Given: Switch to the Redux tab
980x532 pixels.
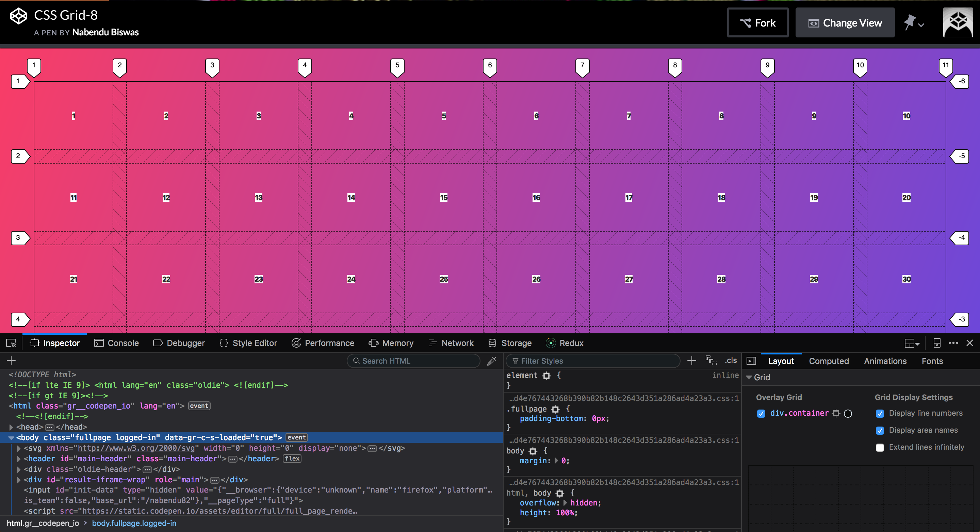Looking at the screenshot, I should point(565,343).
